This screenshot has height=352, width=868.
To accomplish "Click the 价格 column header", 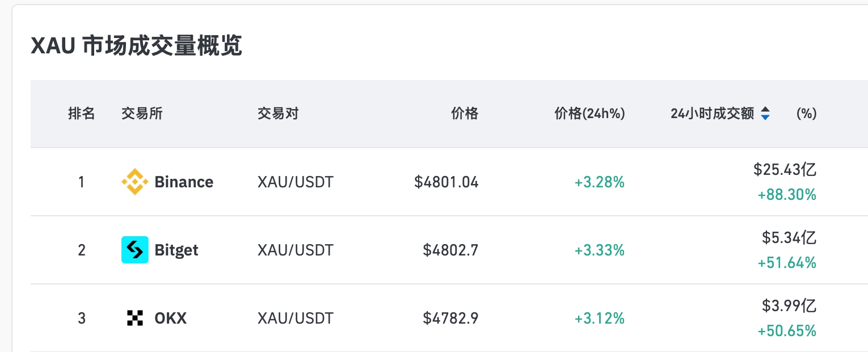I will (465, 114).
